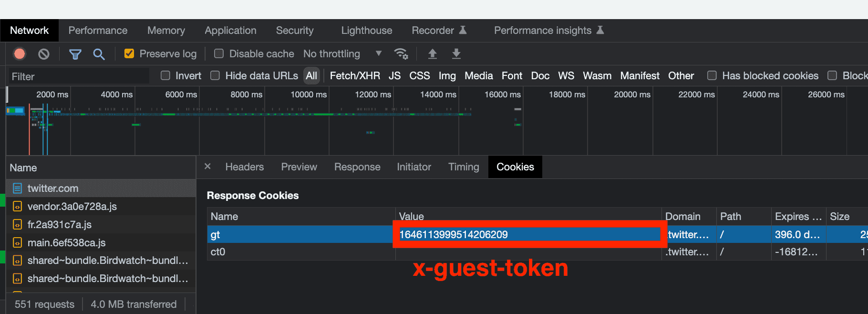The height and width of the screenshot is (314, 868).
Task: Click the import HAR upload arrow
Action: [432, 54]
